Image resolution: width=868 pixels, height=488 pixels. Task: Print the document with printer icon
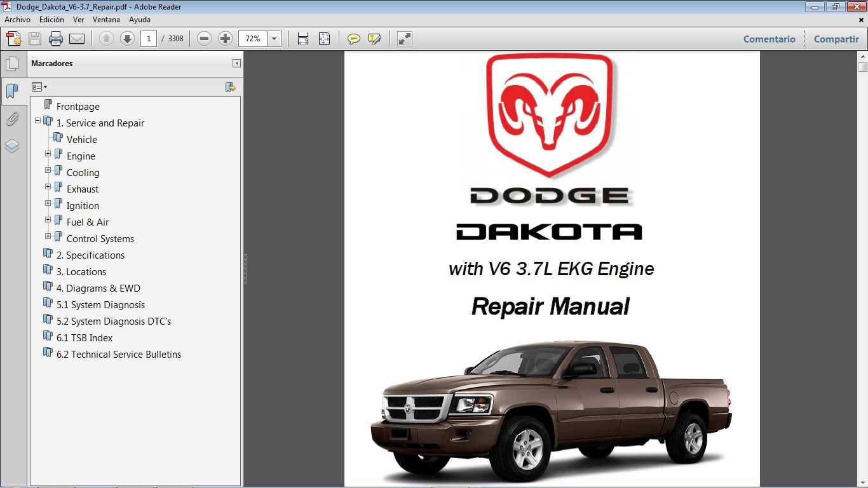point(56,39)
